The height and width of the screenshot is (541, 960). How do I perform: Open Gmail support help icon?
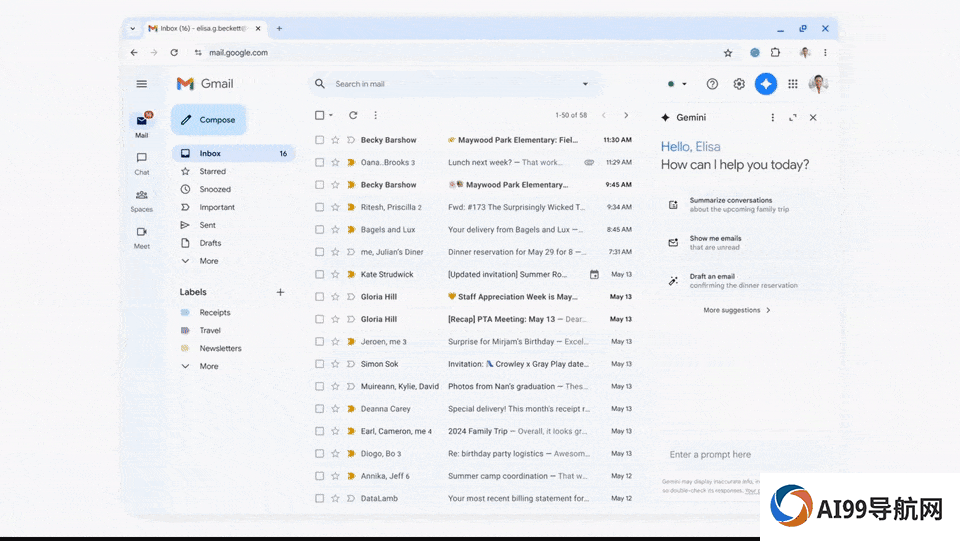point(712,84)
